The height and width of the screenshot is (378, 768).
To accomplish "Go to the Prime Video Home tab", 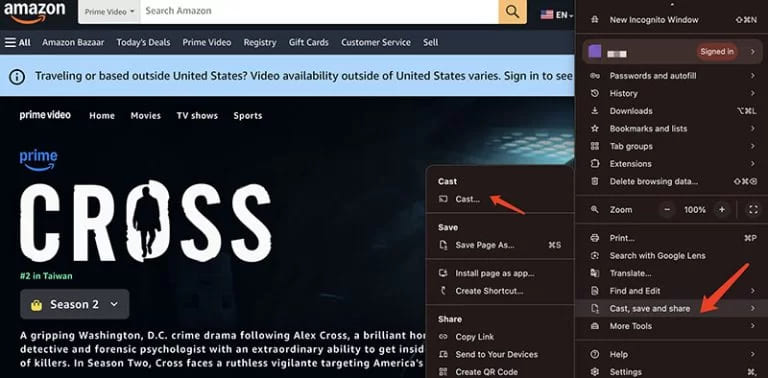I will (x=102, y=116).
